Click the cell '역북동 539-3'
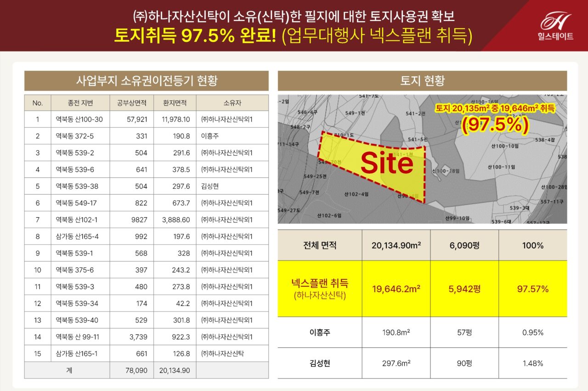 [x=74, y=286]
